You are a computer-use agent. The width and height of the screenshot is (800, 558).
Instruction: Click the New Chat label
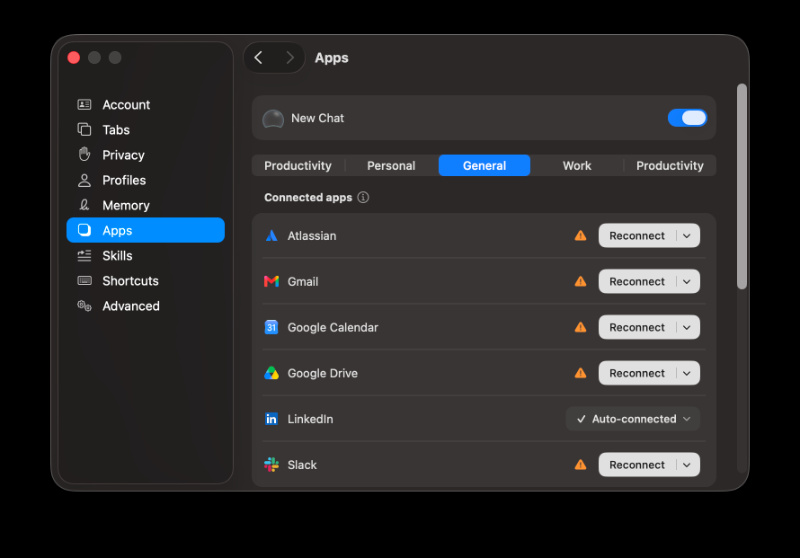tap(317, 118)
